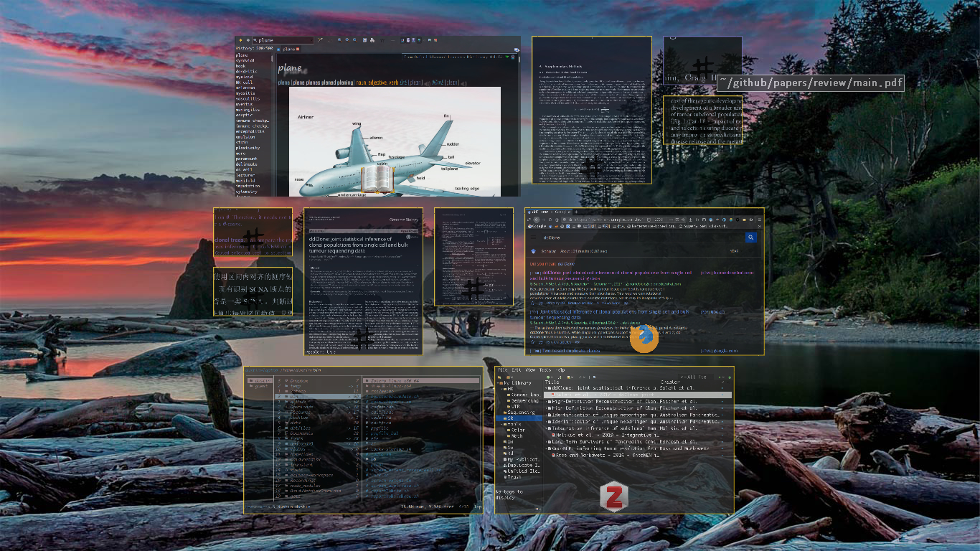This screenshot has height=551, width=980.
Task: Click the green new item icon in Zotero
Action: [x=548, y=377]
